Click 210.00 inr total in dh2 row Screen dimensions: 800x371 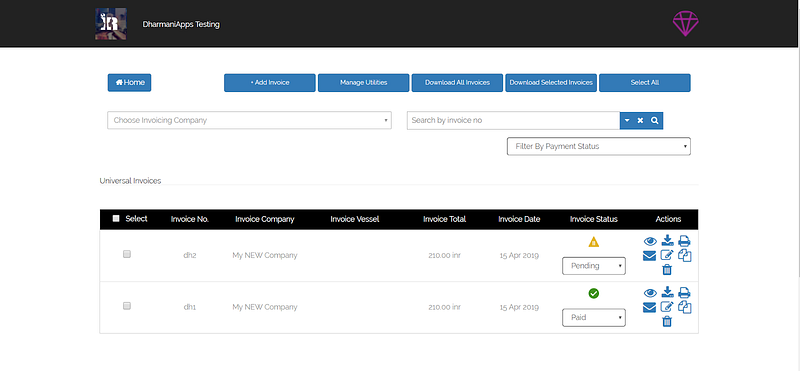click(444, 255)
